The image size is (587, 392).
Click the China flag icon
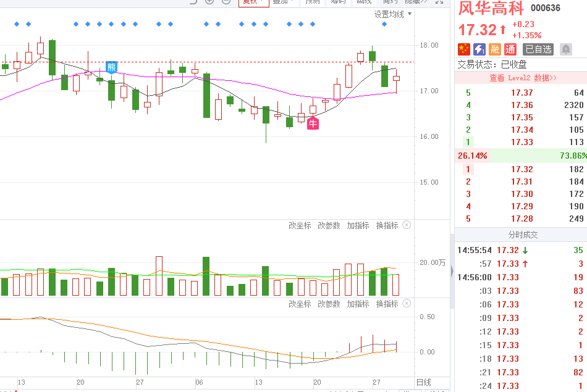tap(463, 49)
